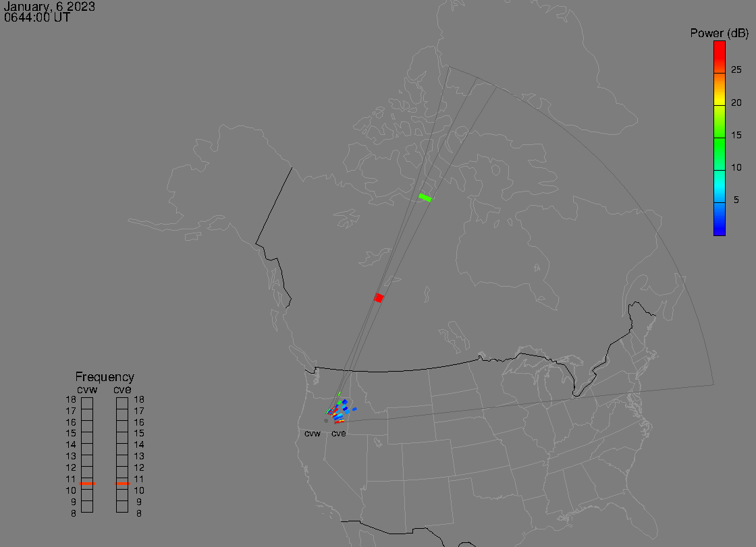Click the colorbar tick label "15"
Viewport: 756px width, 547px height.
click(x=736, y=135)
